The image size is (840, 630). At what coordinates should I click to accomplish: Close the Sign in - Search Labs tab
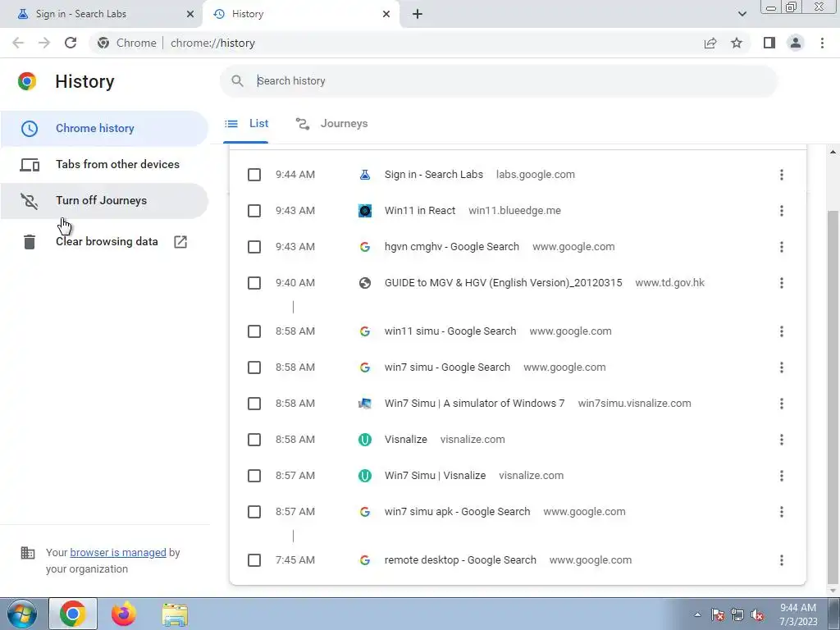coord(190,14)
